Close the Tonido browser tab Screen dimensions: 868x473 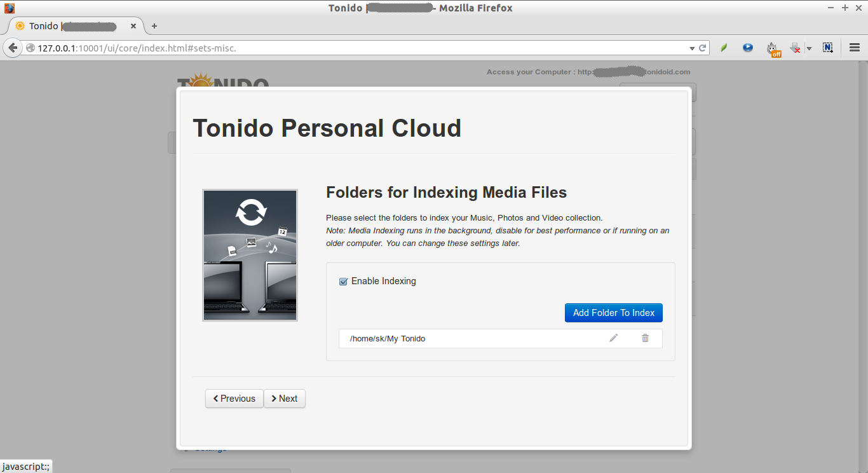(133, 26)
